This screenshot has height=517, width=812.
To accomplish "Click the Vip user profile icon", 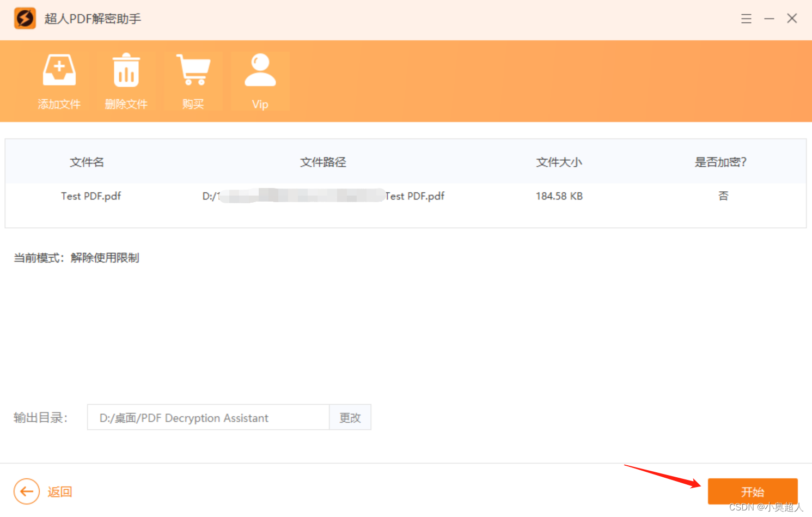I will coord(260,69).
